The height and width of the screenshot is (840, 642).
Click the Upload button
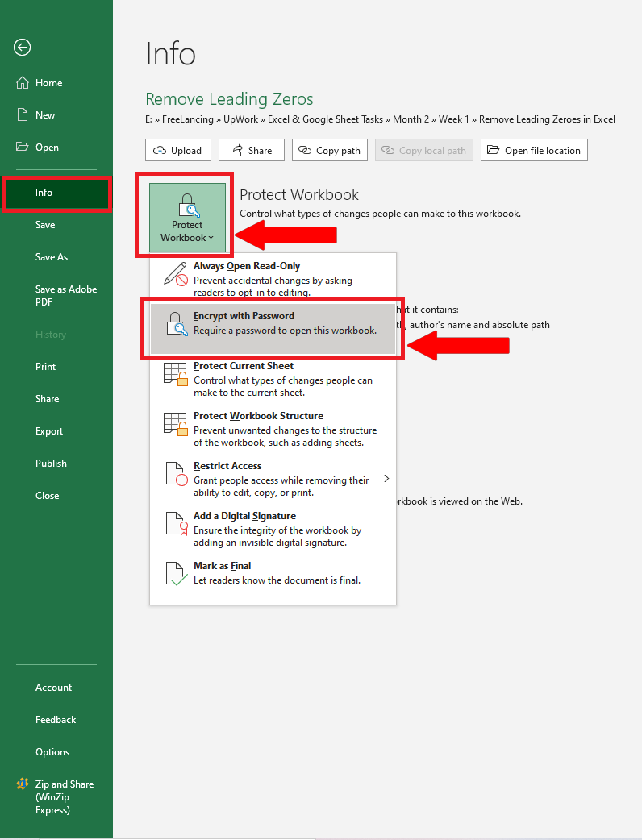(178, 151)
